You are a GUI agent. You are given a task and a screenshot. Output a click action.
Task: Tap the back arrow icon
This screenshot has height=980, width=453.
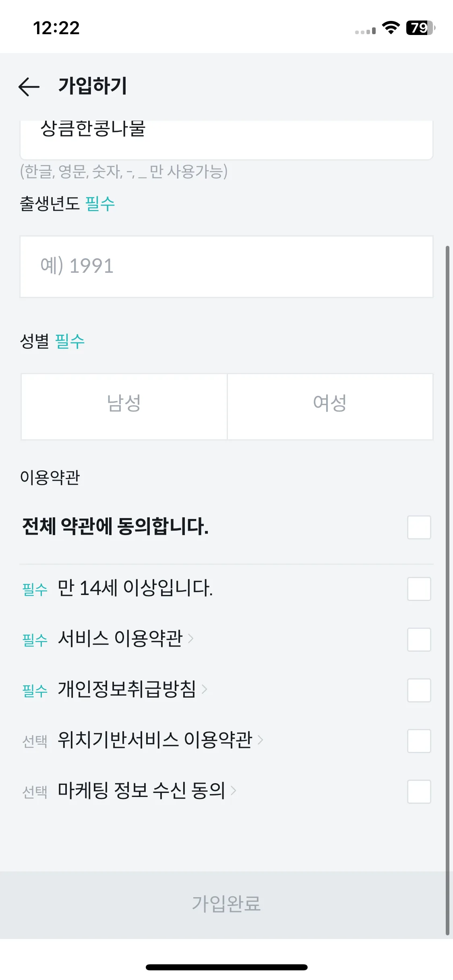point(29,86)
